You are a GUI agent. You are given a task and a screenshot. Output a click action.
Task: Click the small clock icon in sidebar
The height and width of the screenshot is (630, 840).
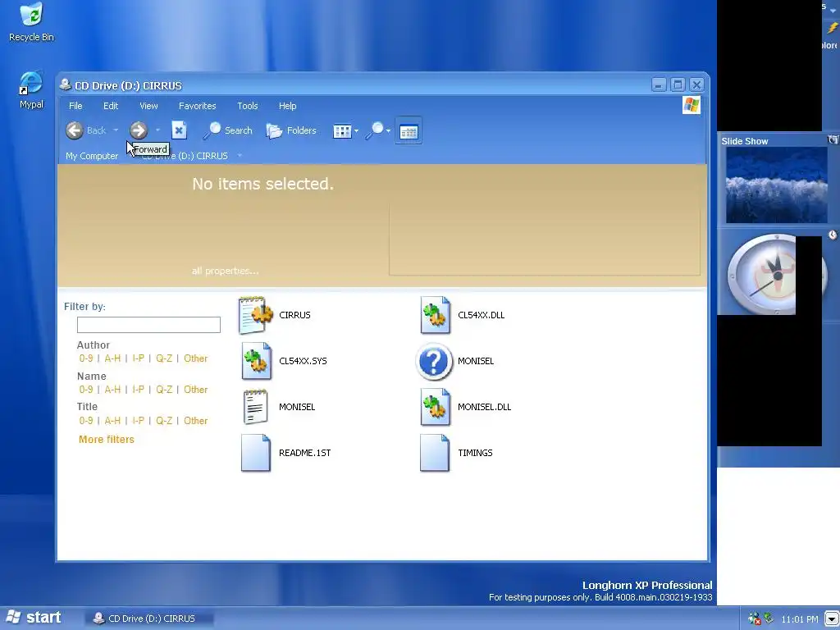(x=832, y=235)
